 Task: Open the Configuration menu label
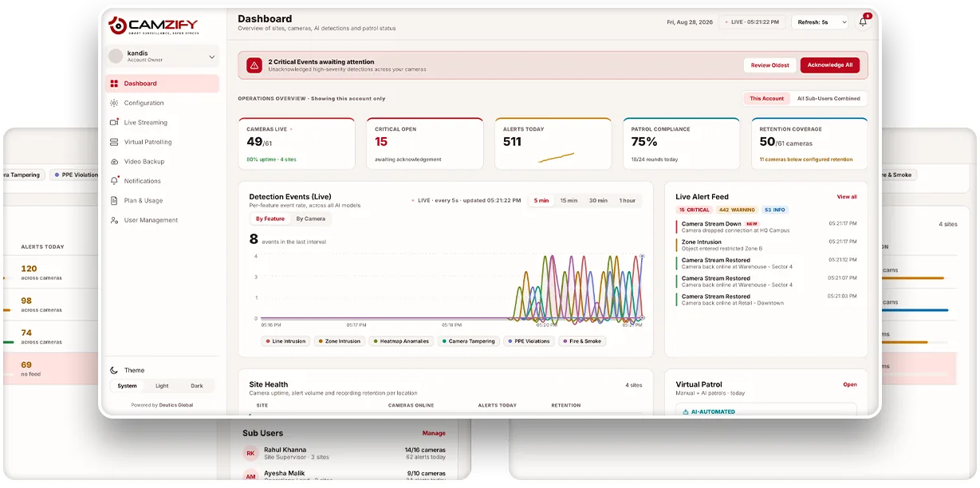click(144, 103)
